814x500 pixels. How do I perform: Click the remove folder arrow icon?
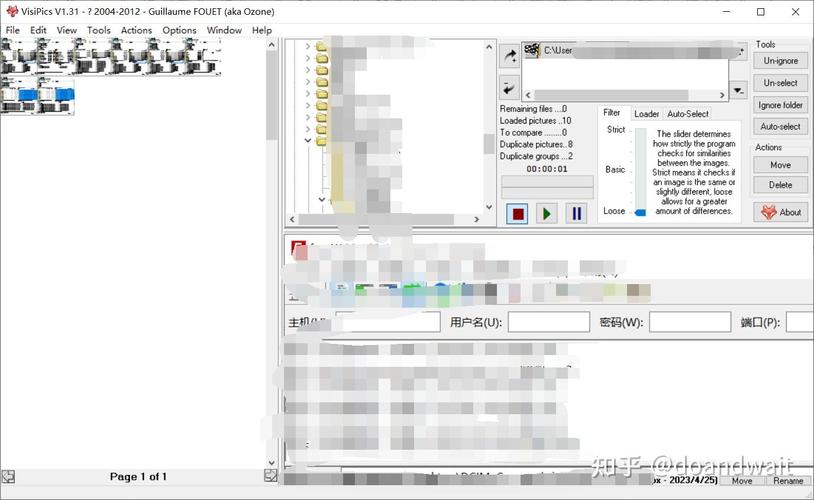click(x=509, y=88)
